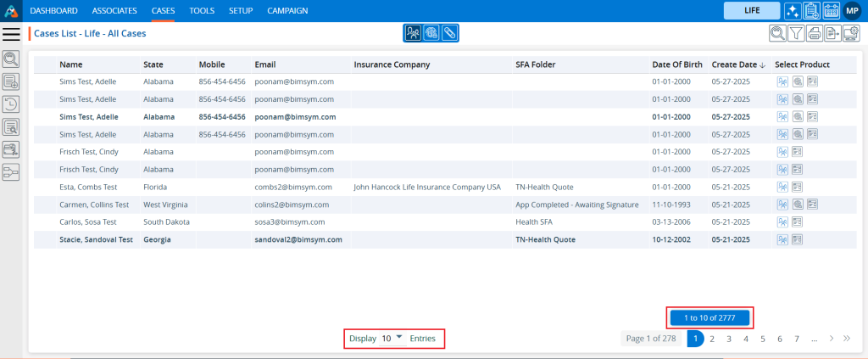Click the Name column header
This screenshot has height=359, width=868.
tap(71, 65)
